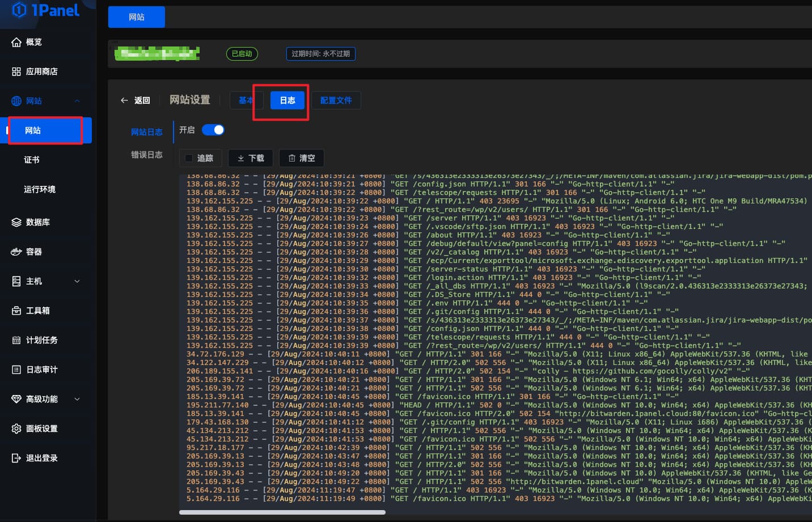
Task: Click the trash icon in 清空
Action: (x=292, y=158)
